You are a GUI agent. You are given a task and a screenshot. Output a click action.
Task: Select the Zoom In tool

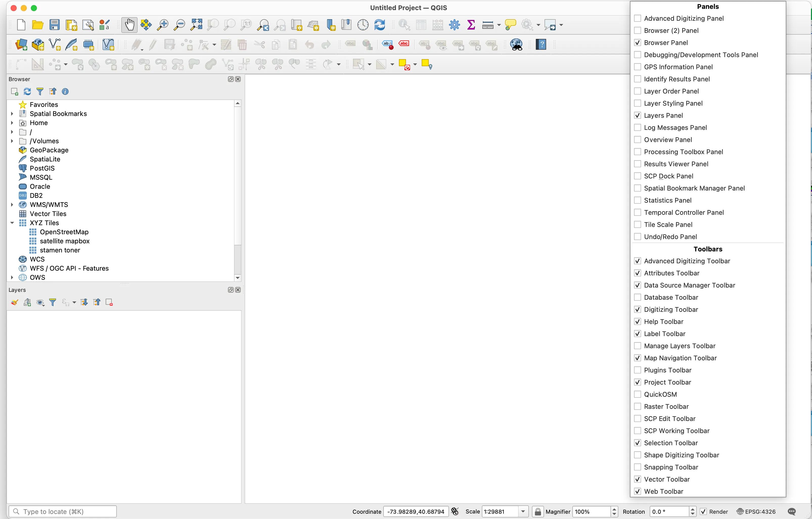pos(163,25)
